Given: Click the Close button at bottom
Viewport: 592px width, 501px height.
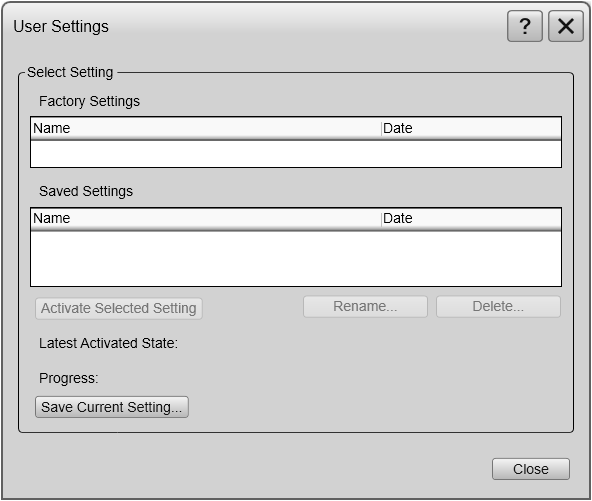Looking at the screenshot, I should (x=531, y=469).
